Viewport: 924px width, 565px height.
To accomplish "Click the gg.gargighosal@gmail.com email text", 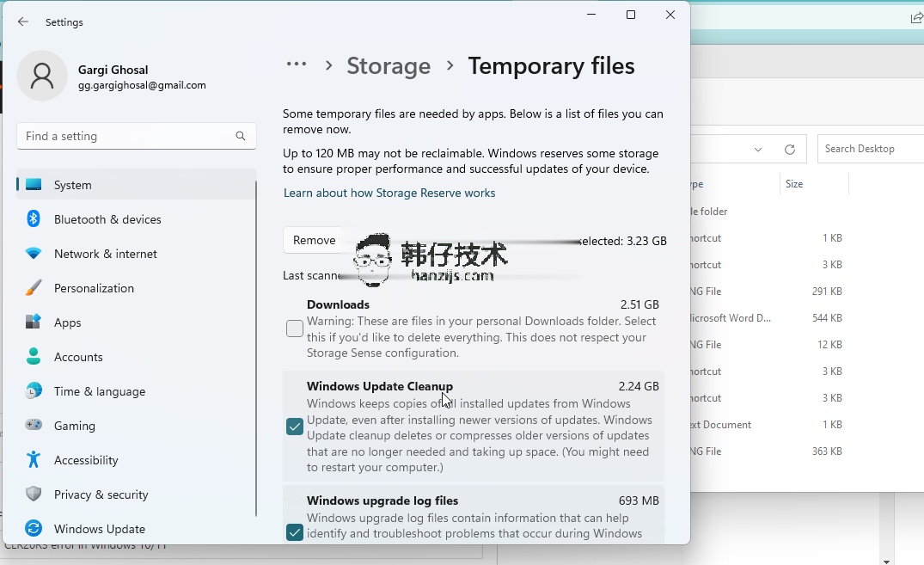I will pos(142,85).
